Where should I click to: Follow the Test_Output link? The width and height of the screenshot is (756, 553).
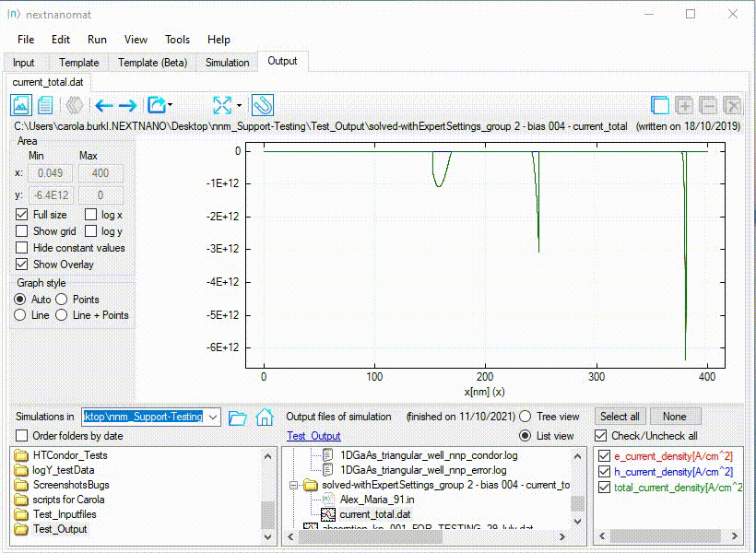click(313, 436)
